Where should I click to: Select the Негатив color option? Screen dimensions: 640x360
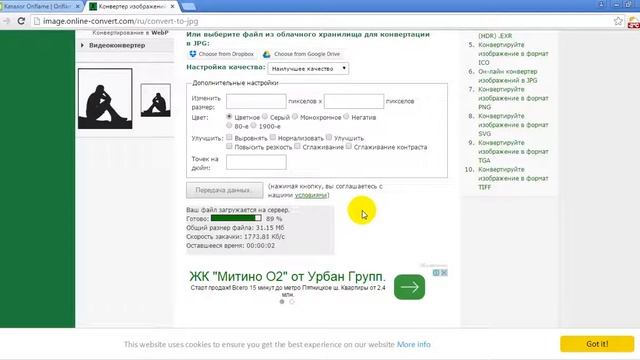coord(346,117)
